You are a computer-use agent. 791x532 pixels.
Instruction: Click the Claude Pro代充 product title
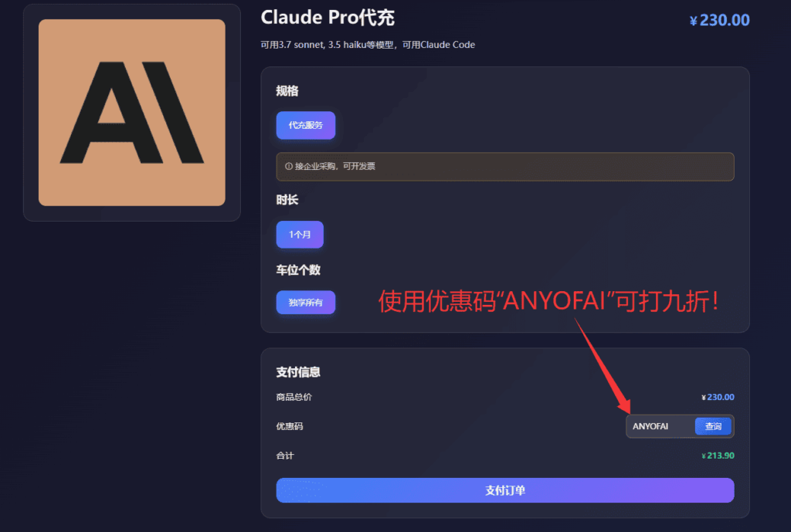tap(328, 18)
